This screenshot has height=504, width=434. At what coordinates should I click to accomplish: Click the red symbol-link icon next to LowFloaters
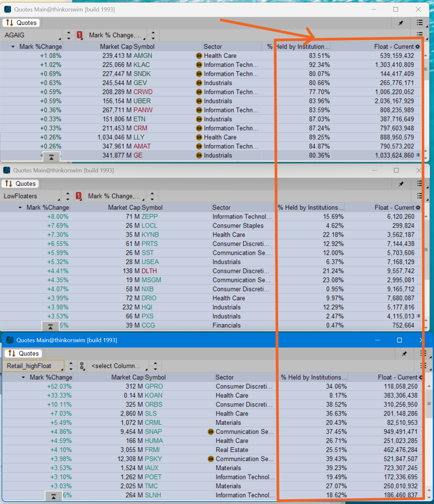79,196
